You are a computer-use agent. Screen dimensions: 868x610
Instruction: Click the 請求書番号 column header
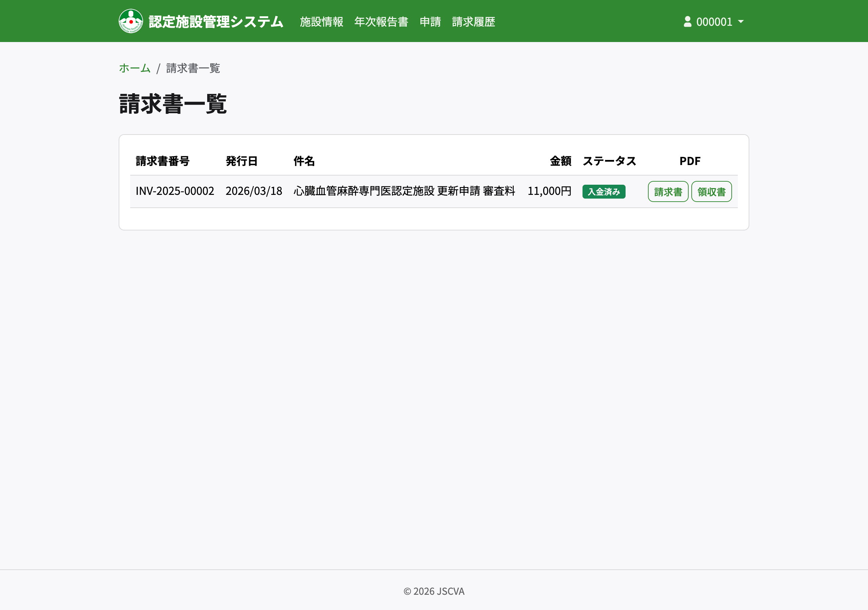click(162, 161)
